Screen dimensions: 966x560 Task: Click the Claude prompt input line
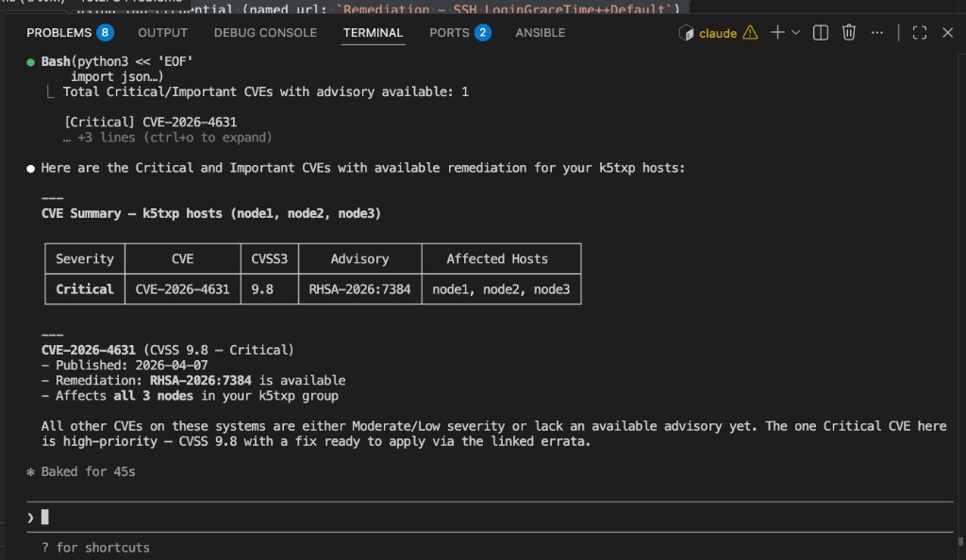pos(490,517)
